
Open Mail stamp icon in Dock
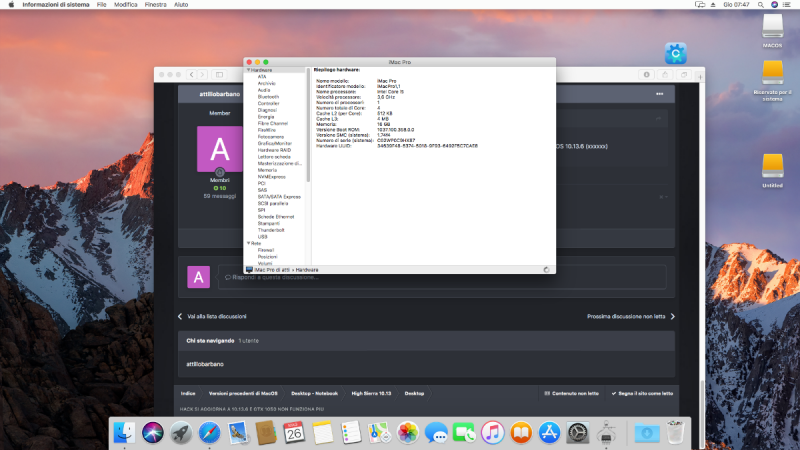238,433
